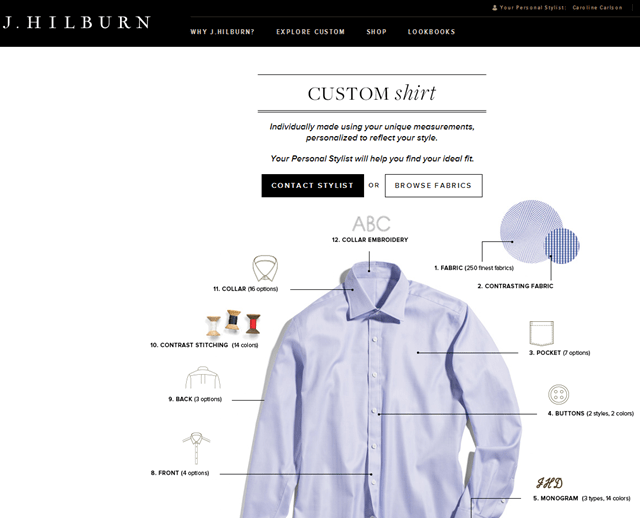Viewport: 640px width, 518px height.
Task: Click the collar outline icon
Action: (x=265, y=268)
